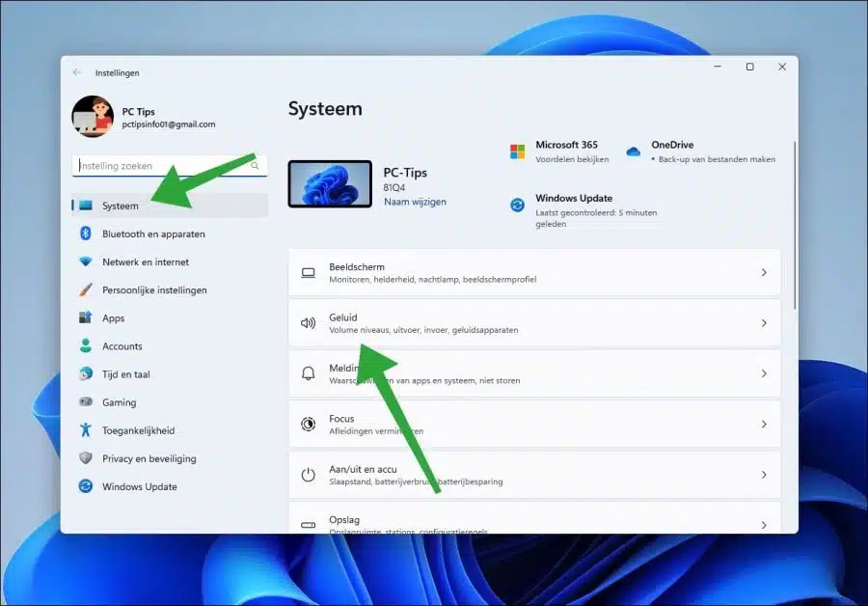Screen dimensions: 868x606
Task: Open Accounts settings page
Action: click(170, 346)
